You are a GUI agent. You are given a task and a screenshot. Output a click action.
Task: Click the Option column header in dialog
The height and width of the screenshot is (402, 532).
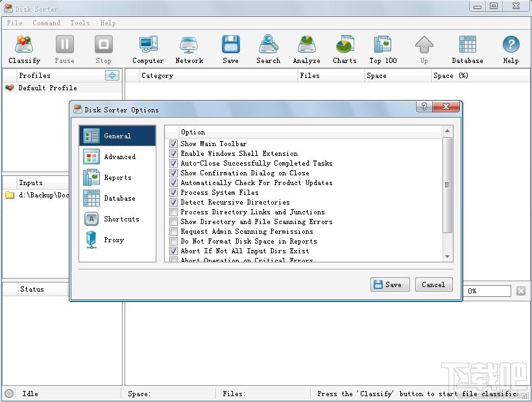coord(310,132)
